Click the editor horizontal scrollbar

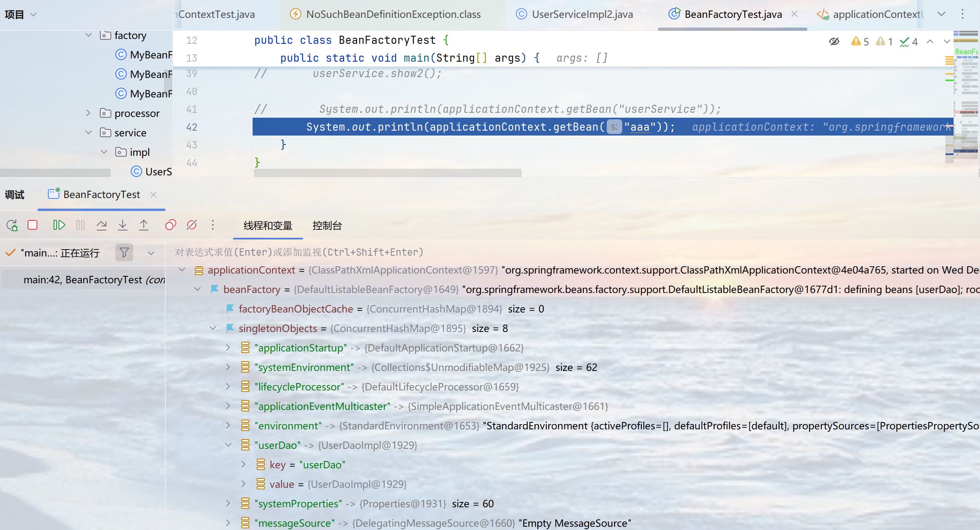[387, 173]
